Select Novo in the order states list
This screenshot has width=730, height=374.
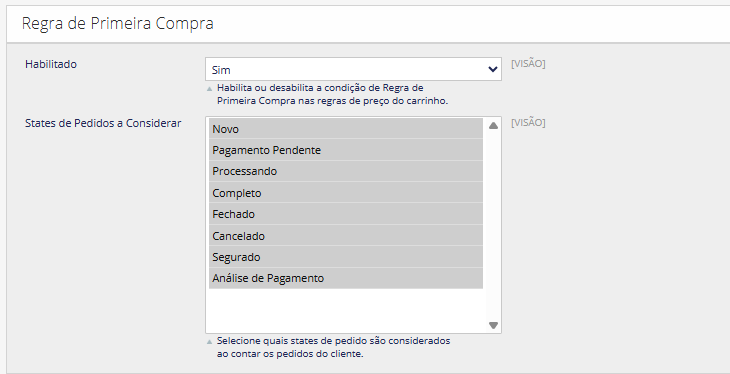point(345,129)
